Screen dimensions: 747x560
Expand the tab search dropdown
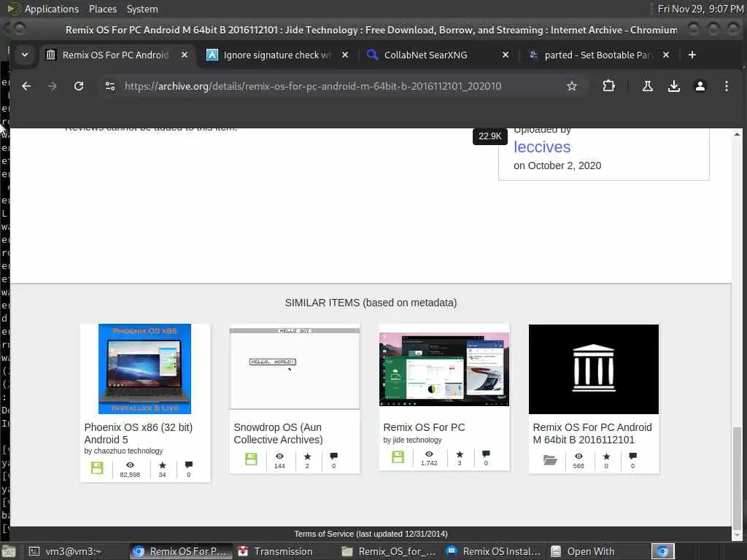[x=25, y=55]
